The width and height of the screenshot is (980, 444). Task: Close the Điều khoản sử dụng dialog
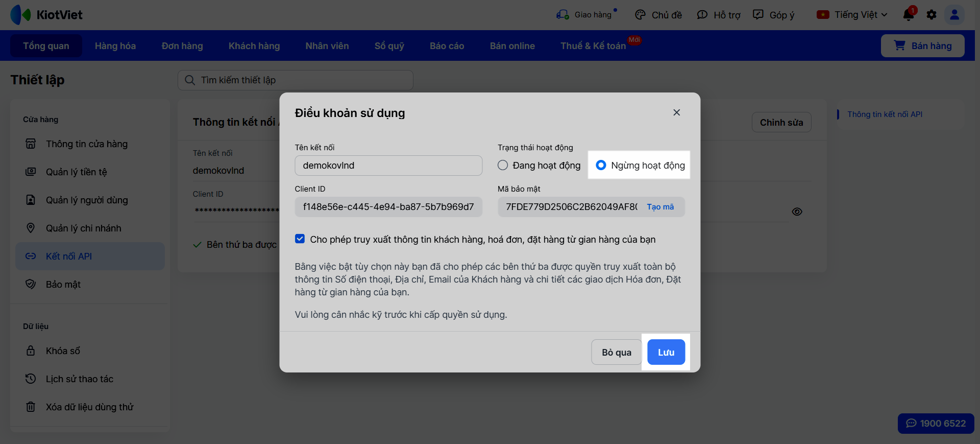(x=677, y=112)
